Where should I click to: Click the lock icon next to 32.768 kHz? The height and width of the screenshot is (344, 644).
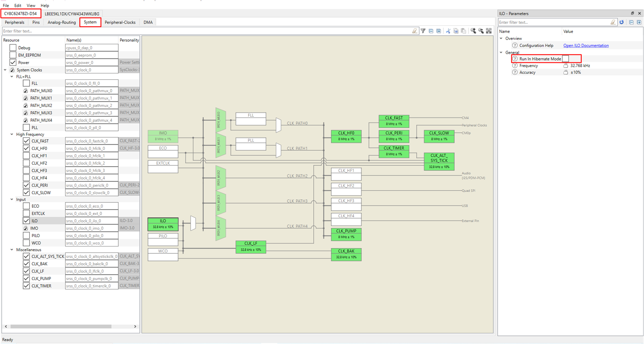point(566,66)
